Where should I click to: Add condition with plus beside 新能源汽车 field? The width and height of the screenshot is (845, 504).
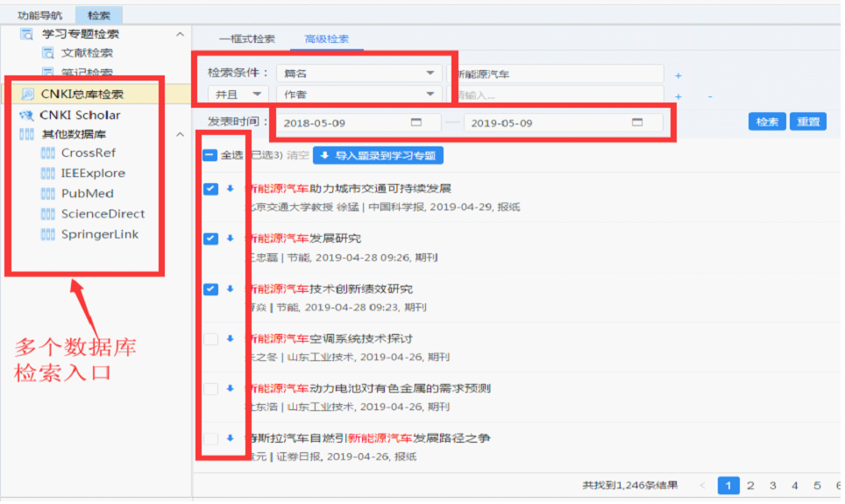678,76
